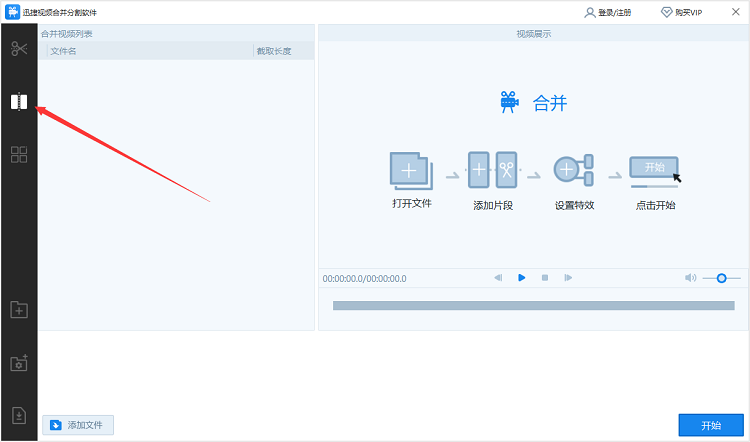Close the application window
Image resolution: width=750 pixels, height=442 pixels.
(x=736, y=12)
